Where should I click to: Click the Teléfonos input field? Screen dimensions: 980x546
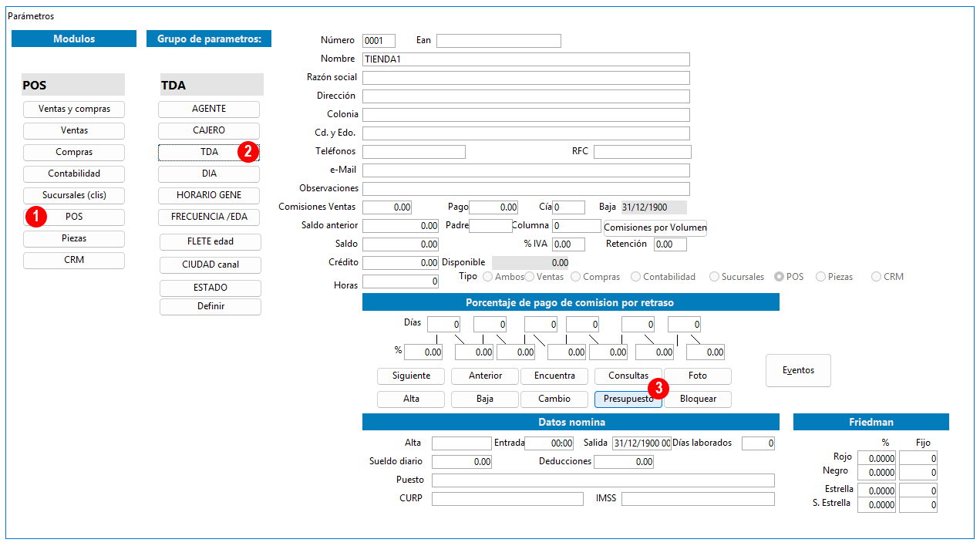pos(414,152)
